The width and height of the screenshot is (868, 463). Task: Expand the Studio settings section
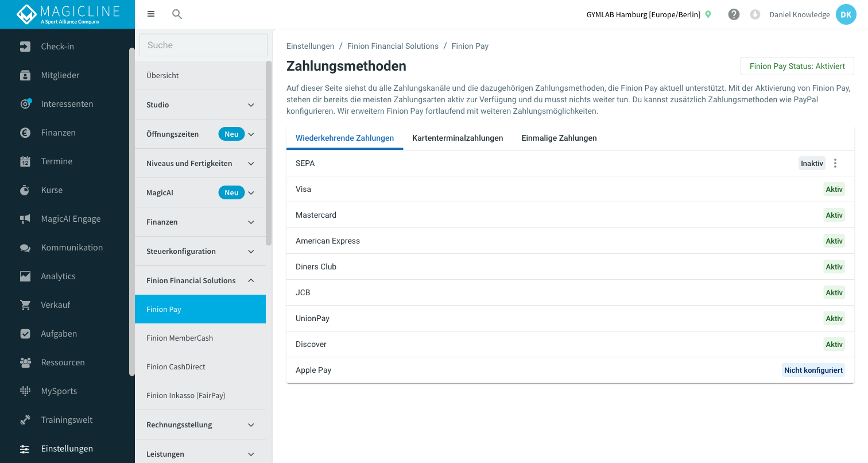coord(251,105)
